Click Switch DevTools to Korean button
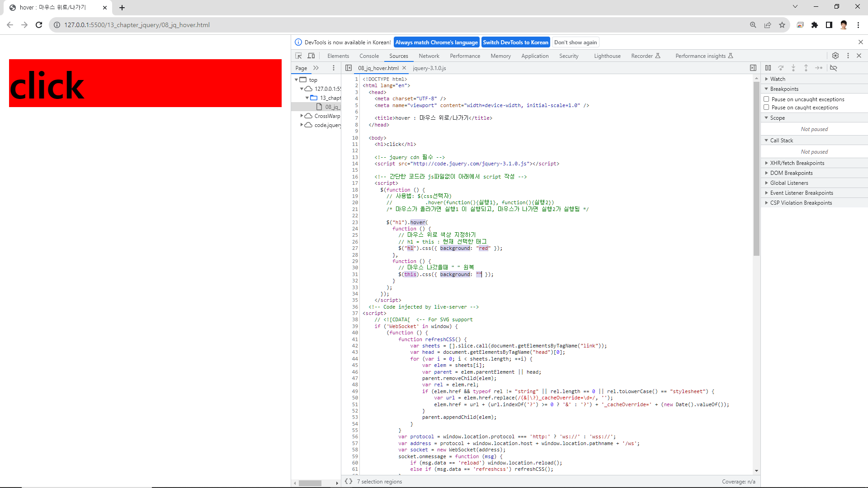Image resolution: width=868 pixels, height=488 pixels. tap(515, 42)
